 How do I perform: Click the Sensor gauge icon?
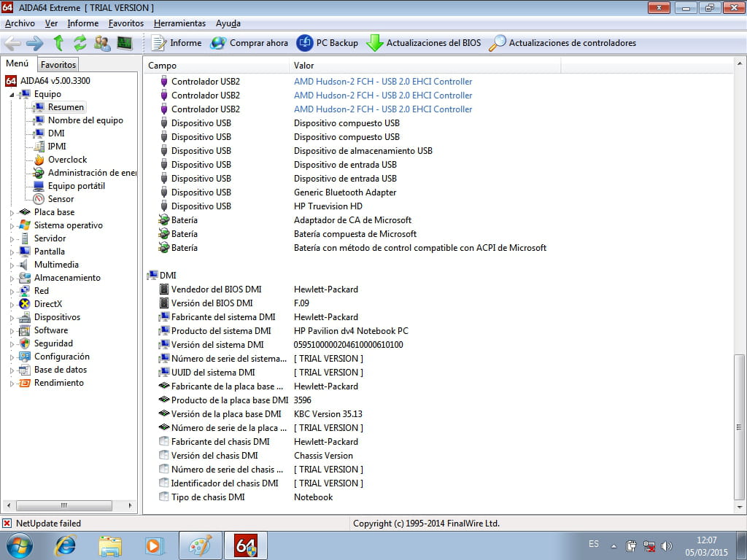coord(39,199)
